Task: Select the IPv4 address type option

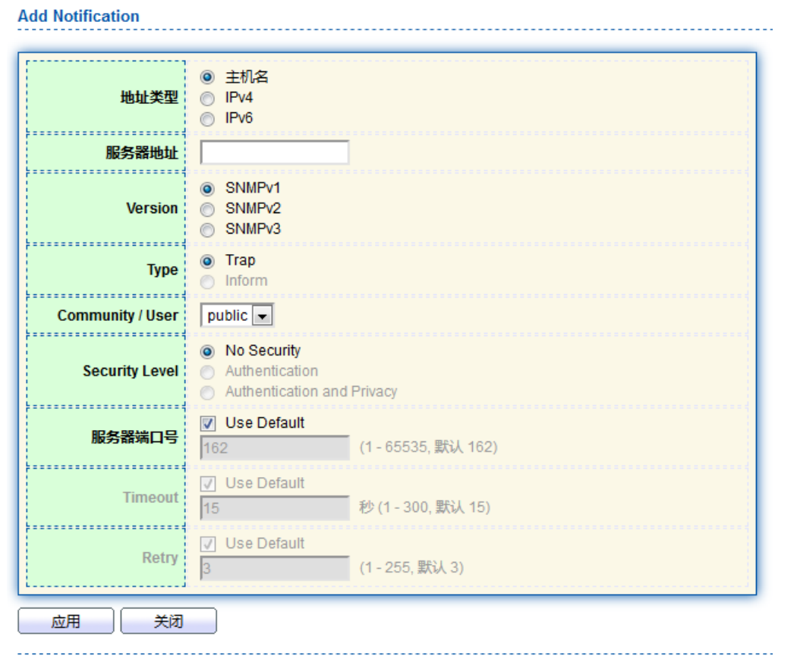Action: pyautogui.click(x=206, y=98)
